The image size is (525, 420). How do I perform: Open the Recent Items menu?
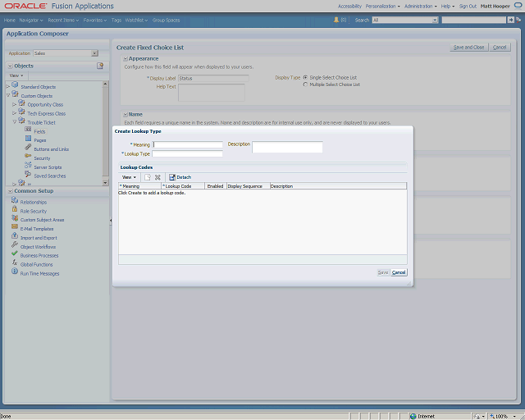tap(63, 20)
